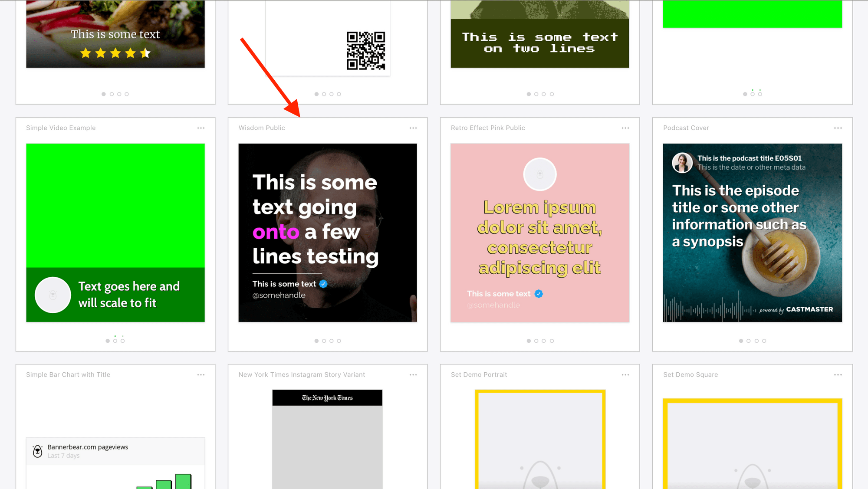Select the yellow-framed Set Demo Square preview

coord(753,443)
